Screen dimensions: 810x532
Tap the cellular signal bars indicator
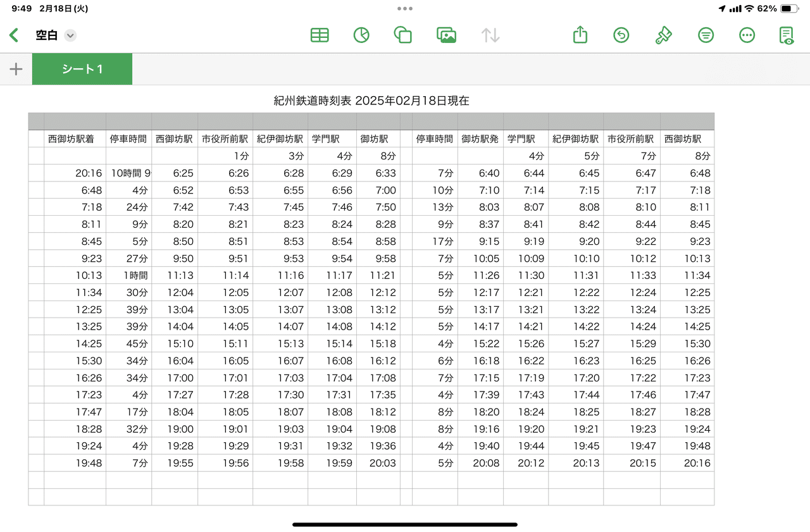click(x=735, y=9)
